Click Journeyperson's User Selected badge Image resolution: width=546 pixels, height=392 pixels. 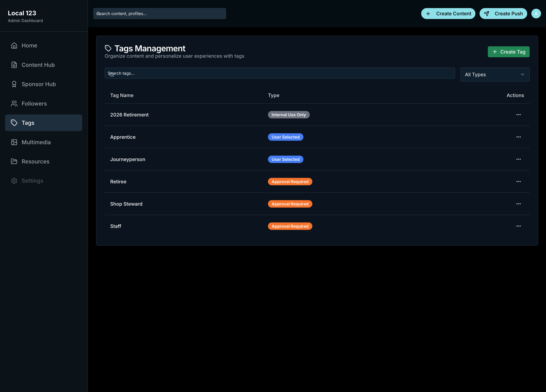pyautogui.click(x=285, y=159)
